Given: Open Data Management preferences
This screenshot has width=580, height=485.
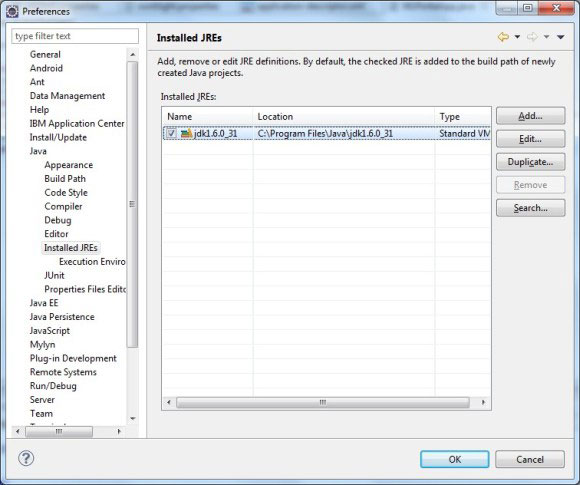Looking at the screenshot, I should (x=67, y=96).
